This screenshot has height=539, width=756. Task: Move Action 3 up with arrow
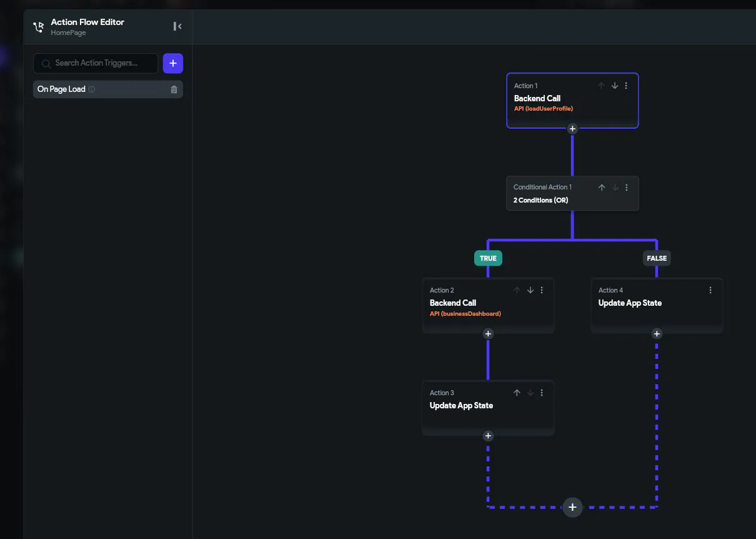[x=517, y=393]
